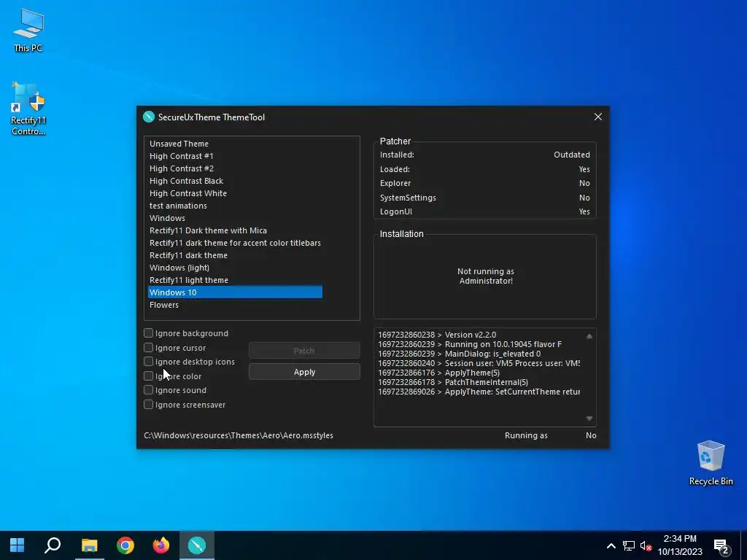747x560 pixels.
Task: Show hidden tray icons chevron
Action: tap(611, 545)
